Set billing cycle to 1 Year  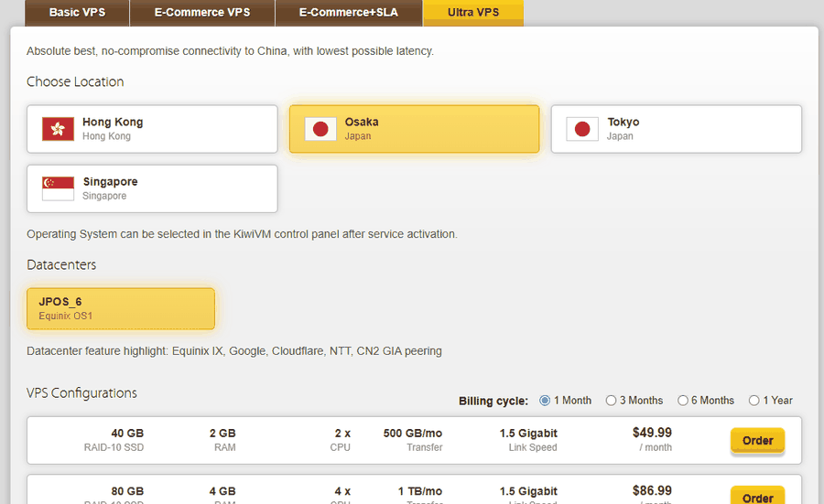point(754,401)
